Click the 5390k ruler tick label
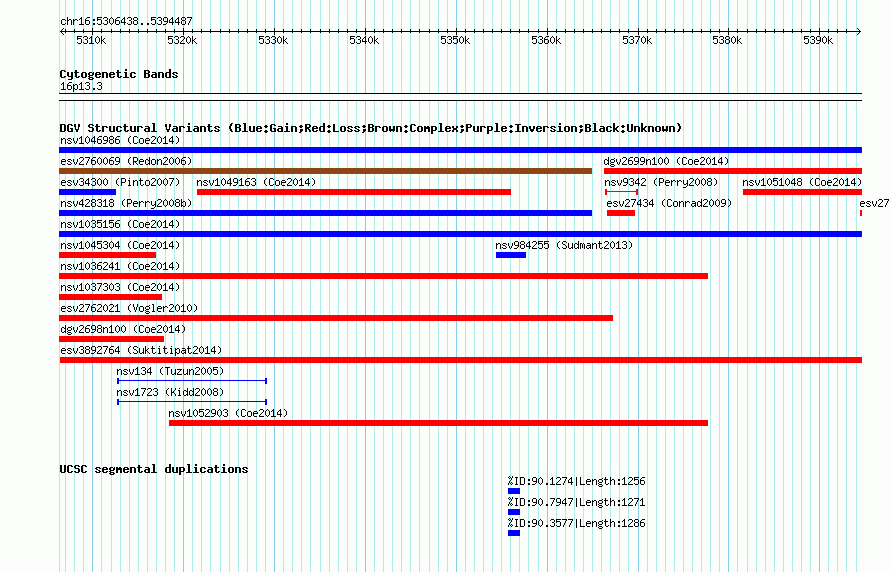Image resolution: width=890 pixels, height=572 pixels. [818, 40]
